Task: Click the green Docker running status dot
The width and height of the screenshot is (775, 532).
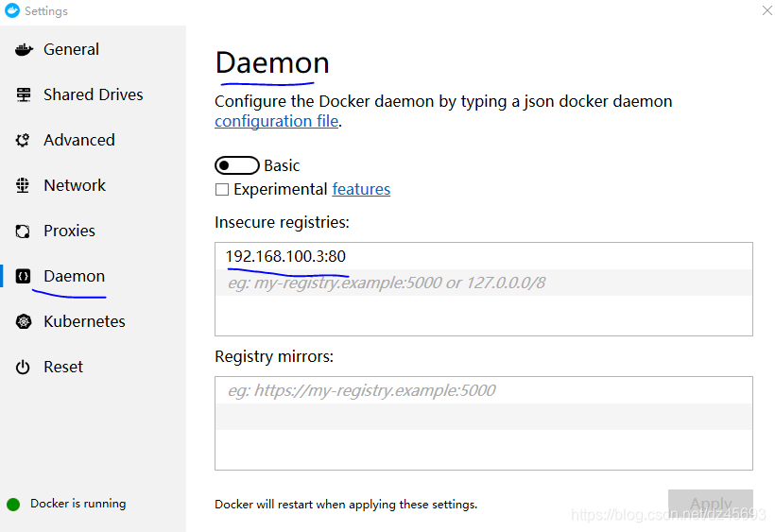Action: pyautogui.click(x=13, y=505)
